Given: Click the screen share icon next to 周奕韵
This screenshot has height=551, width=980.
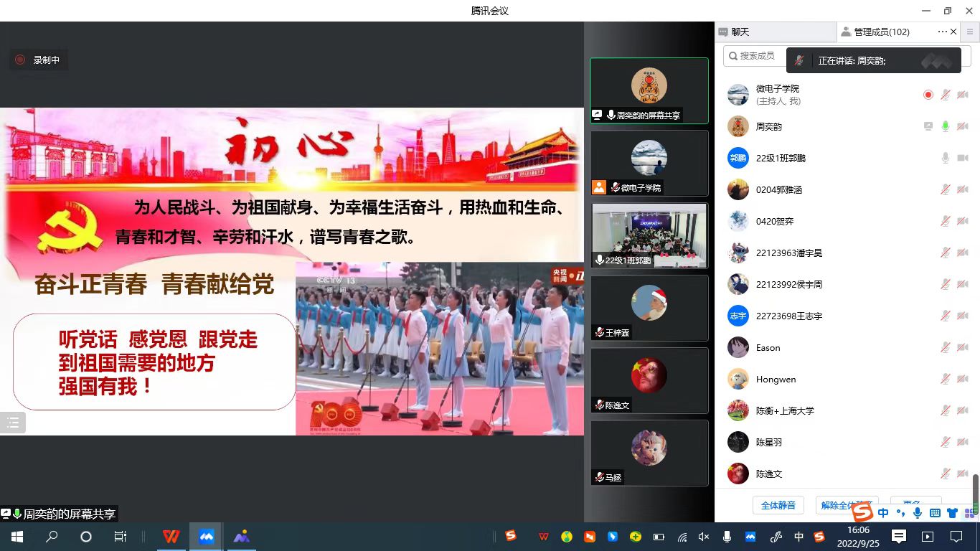Looking at the screenshot, I should coord(928,126).
